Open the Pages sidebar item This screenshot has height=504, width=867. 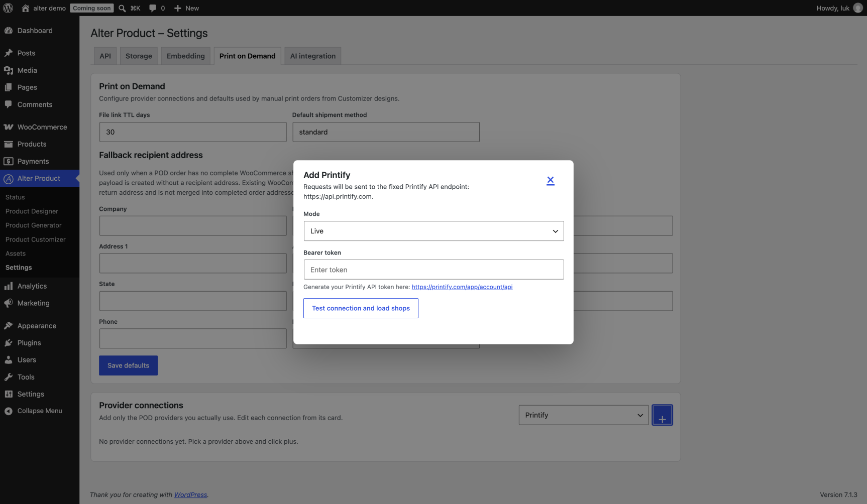point(40,87)
